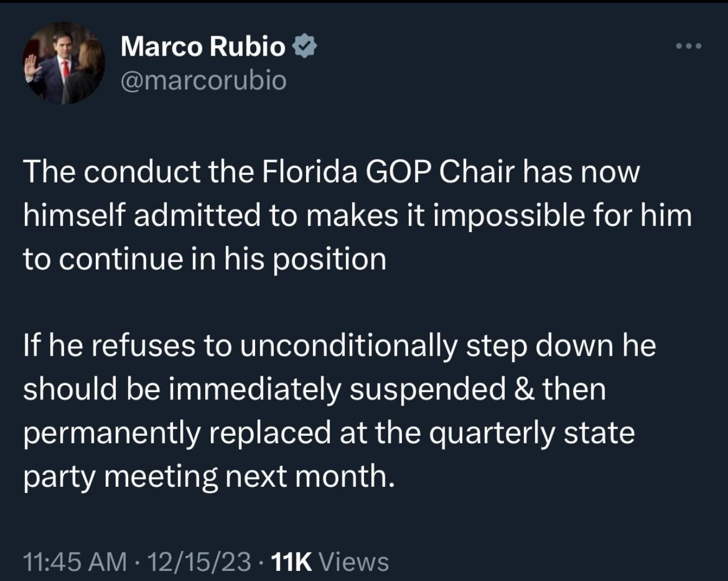Click the 11:45 AM timestamp
Screen dimensions: 728x581
[75, 562]
